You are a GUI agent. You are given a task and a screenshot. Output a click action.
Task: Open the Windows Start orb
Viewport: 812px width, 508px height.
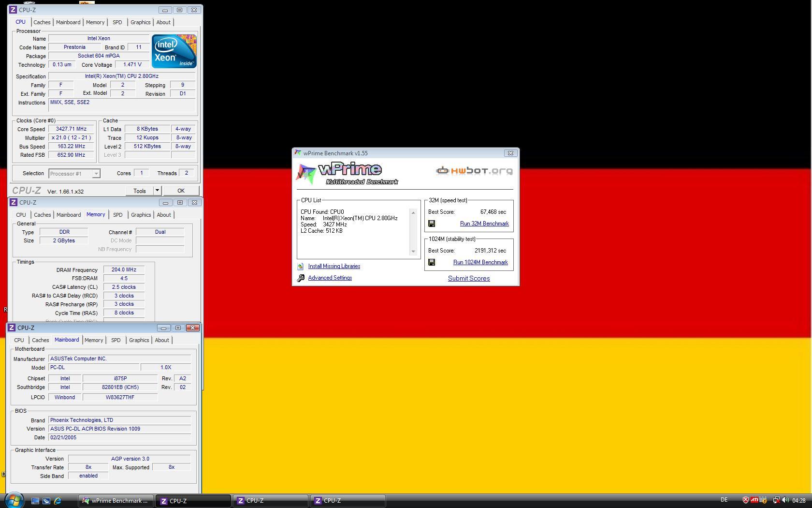14,500
